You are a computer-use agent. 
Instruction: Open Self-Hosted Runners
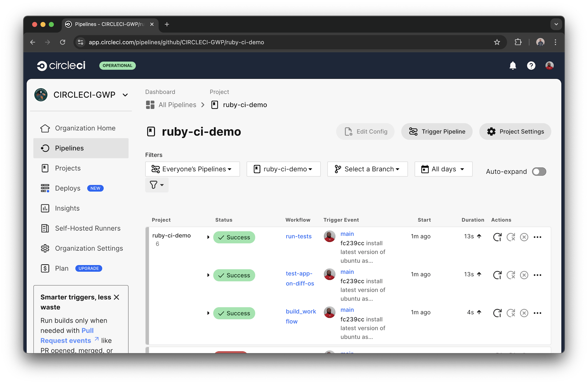pos(87,228)
